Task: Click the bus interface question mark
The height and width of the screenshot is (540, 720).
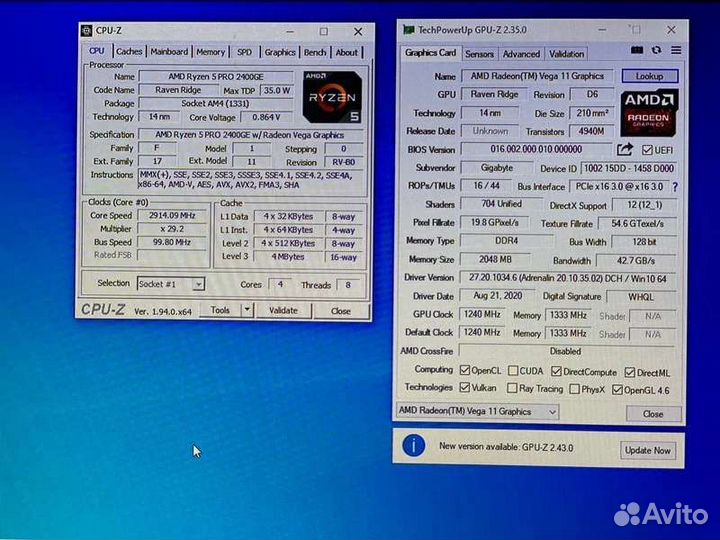Action: tap(675, 187)
